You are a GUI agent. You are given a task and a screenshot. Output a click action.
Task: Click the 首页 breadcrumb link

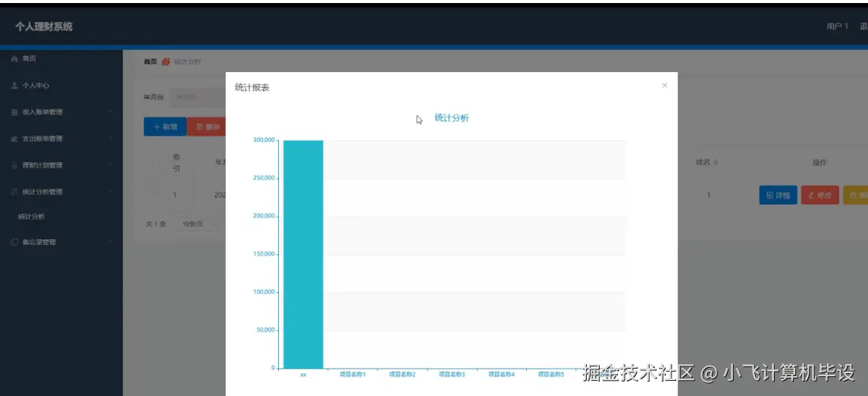click(151, 62)
